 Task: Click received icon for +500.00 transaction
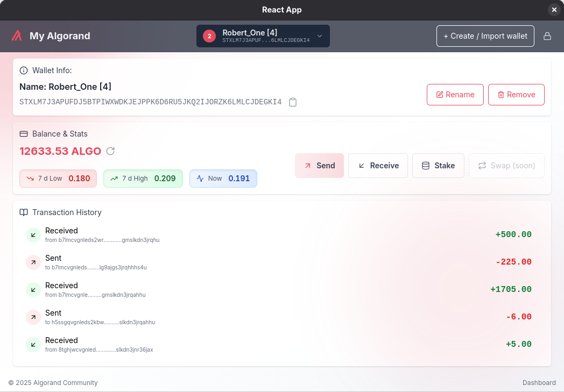click(33, 235)
